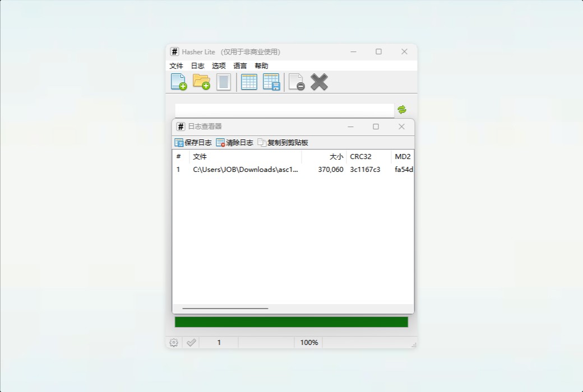Open the 选项 menu
Screen dimensions: 583x392
point(219,66)
